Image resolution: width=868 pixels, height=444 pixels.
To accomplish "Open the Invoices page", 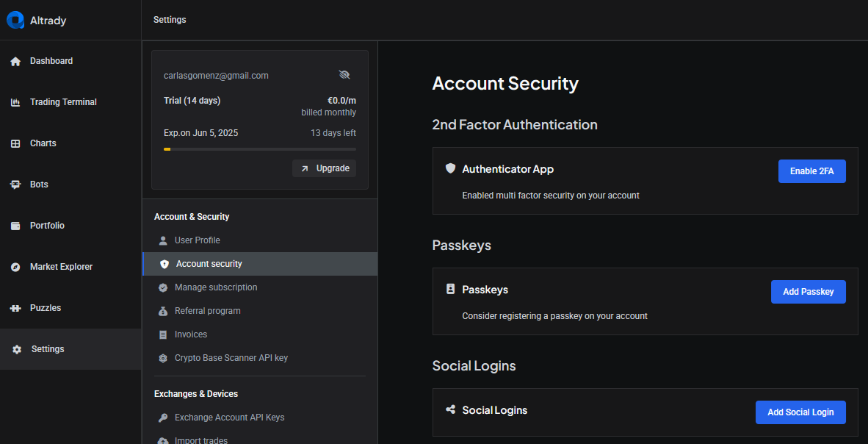I will (260, 334).
